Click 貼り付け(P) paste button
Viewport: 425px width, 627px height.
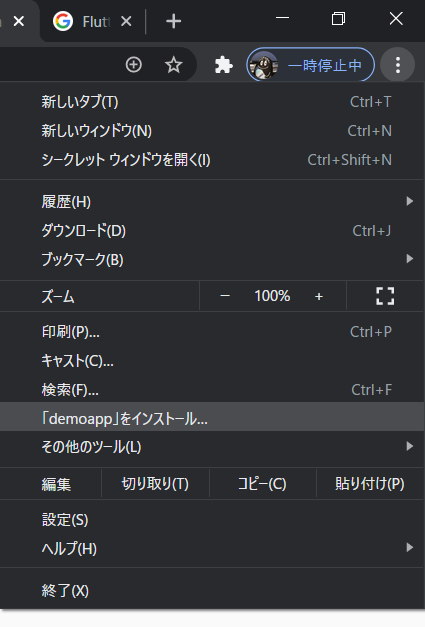[370, 484]
